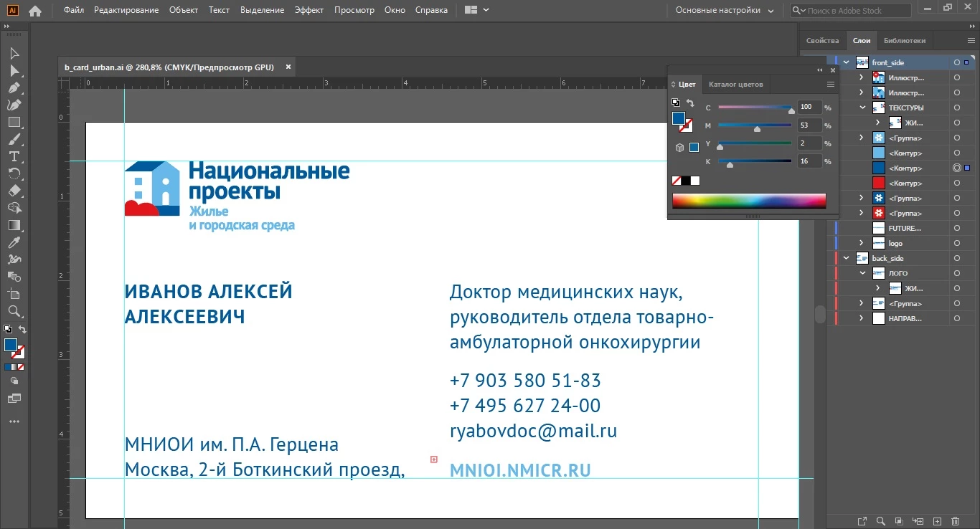Go to the Home screen icon
980x529 pixels.
click(34, 10)
